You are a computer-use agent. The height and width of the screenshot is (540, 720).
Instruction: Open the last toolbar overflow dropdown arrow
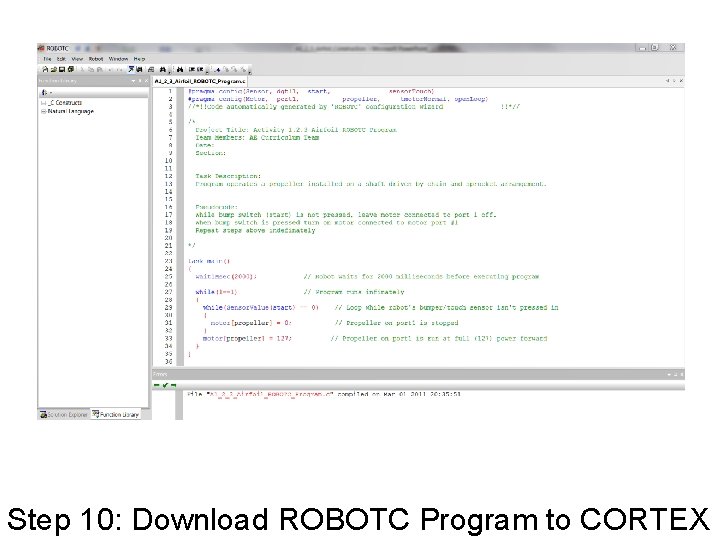tap(249, 71)
